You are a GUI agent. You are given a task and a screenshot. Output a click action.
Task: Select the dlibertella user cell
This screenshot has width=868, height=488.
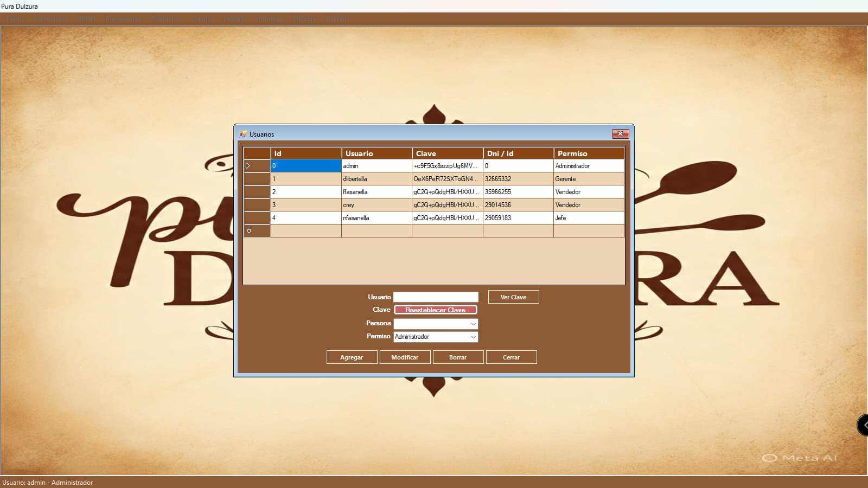pos(376,179)
